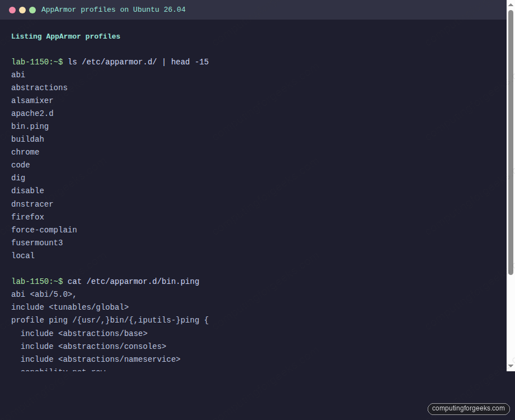Viewport: 515px width, 420px height.
Task: Select the "disable" directory entry
Action: [x=27, y=190]
